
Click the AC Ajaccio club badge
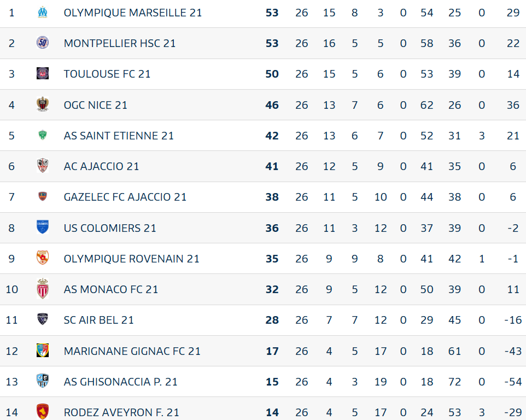point(43,166)
